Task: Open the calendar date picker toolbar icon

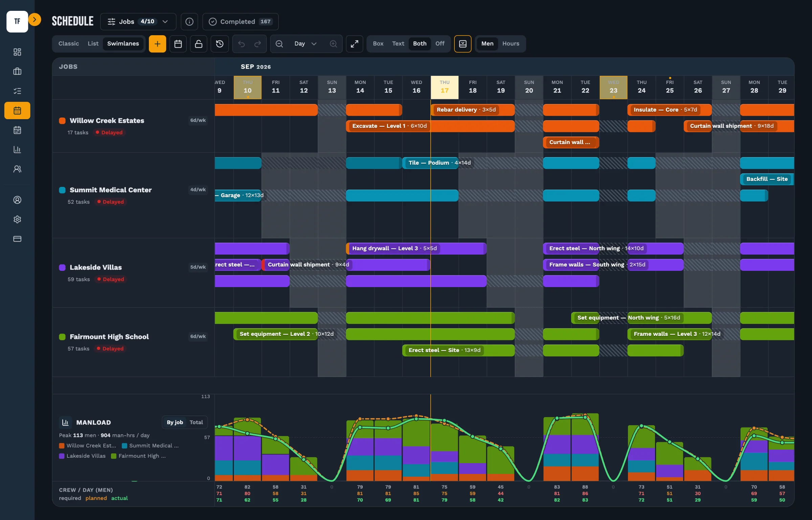Action: pos(178,44)
